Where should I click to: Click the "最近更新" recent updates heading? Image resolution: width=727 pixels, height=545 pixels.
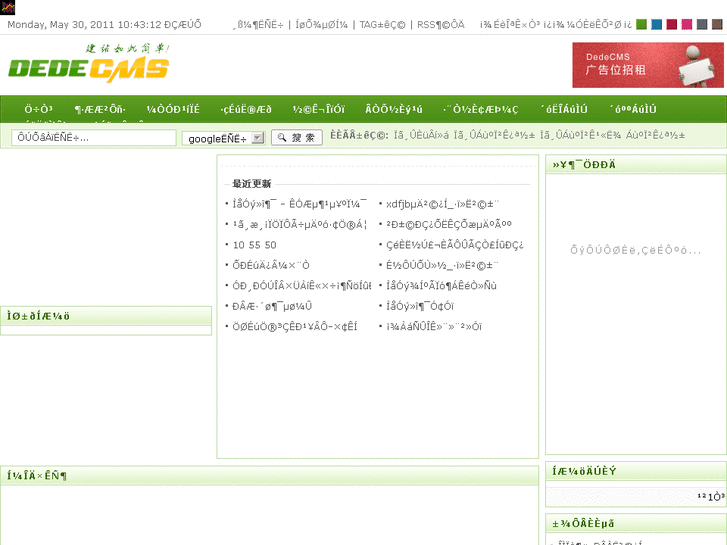point(251,184)
